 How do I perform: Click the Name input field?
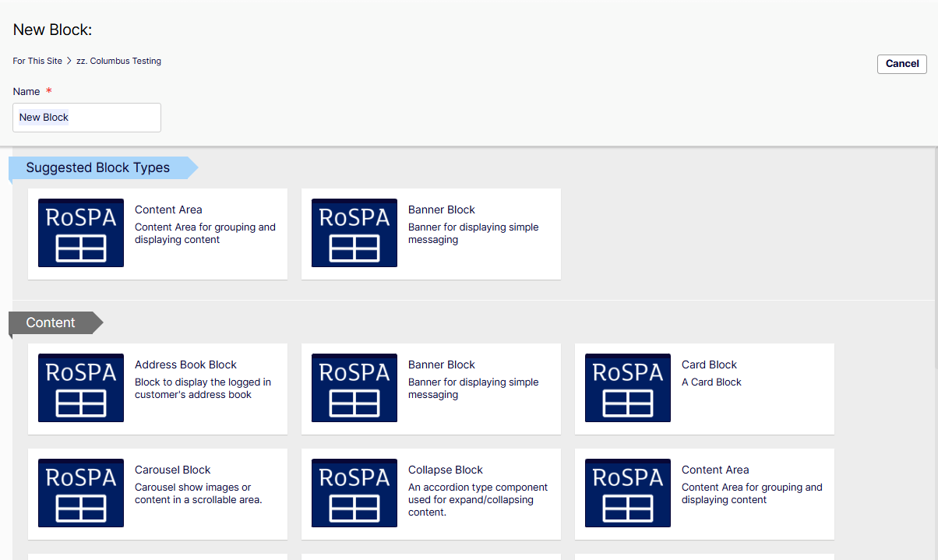tap(87, 118)
